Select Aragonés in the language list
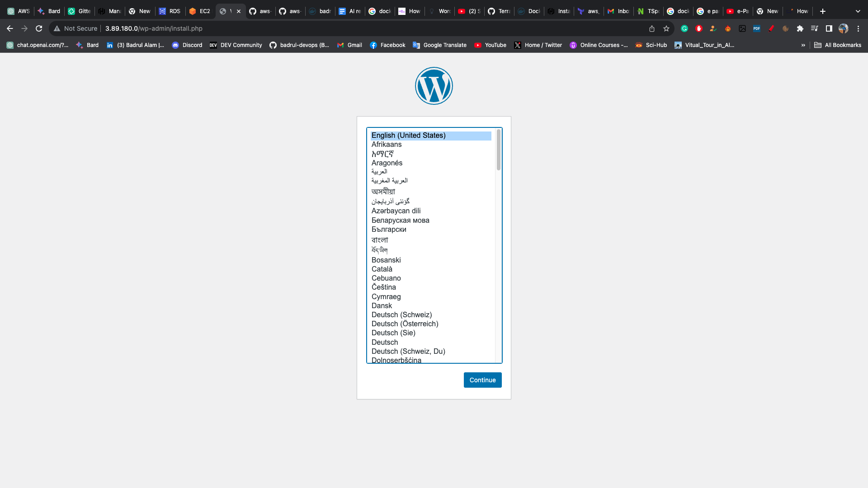 tap(431, 163)
